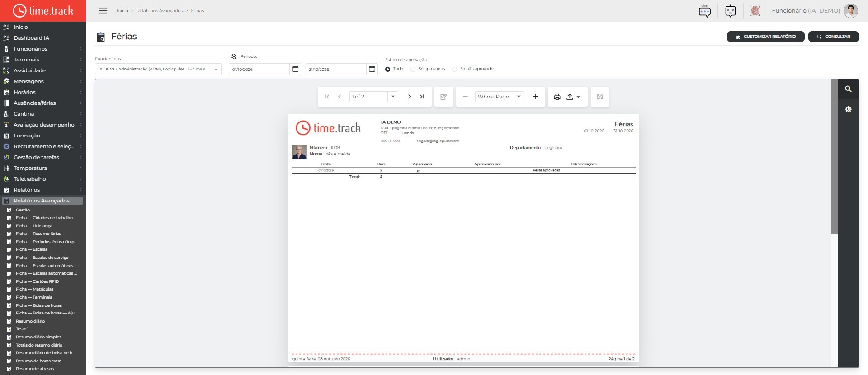
Task: Zoom out with the minus icon
Action: click(465, 97)
